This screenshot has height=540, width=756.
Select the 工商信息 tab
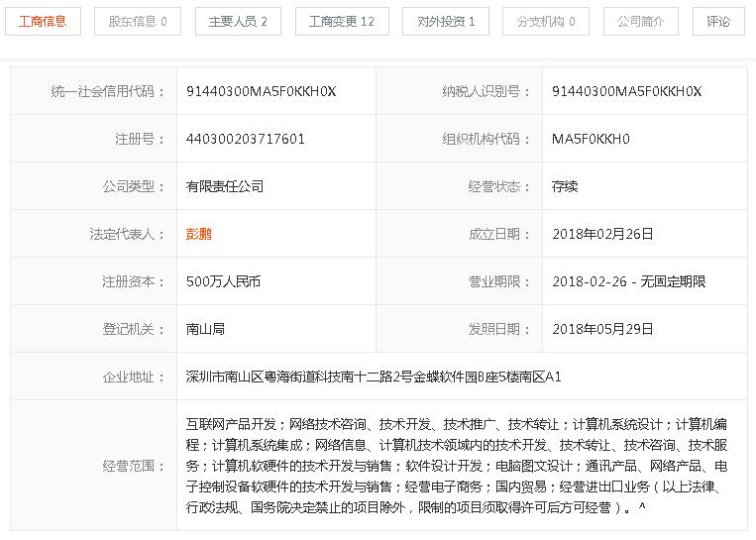43,21
